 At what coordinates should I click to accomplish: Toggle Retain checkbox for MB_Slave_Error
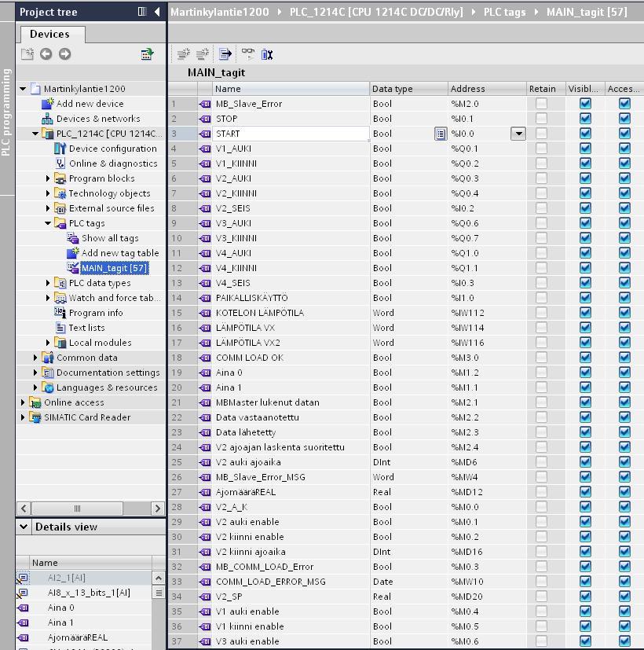click(x=541, y=104)
